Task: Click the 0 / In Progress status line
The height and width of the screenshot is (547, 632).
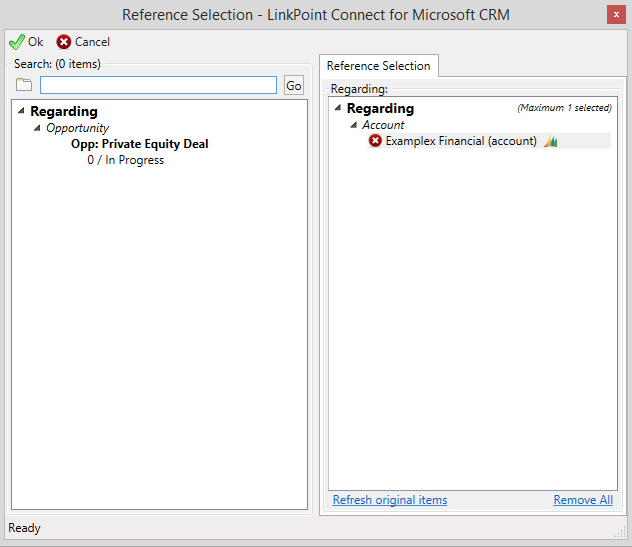Action: click(x=126, y=160)
